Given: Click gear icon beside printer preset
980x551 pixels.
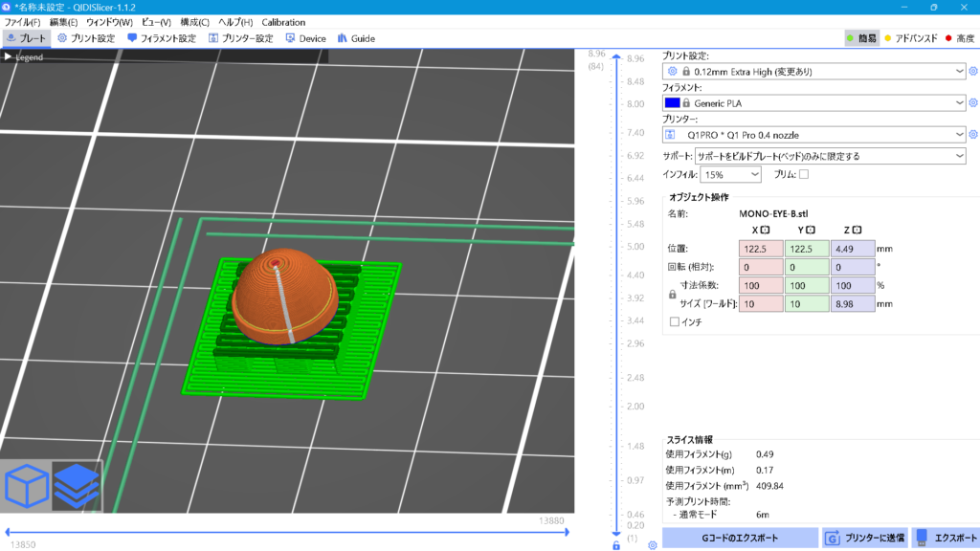Looking at the screenshot, I should [x=973, y=135].
